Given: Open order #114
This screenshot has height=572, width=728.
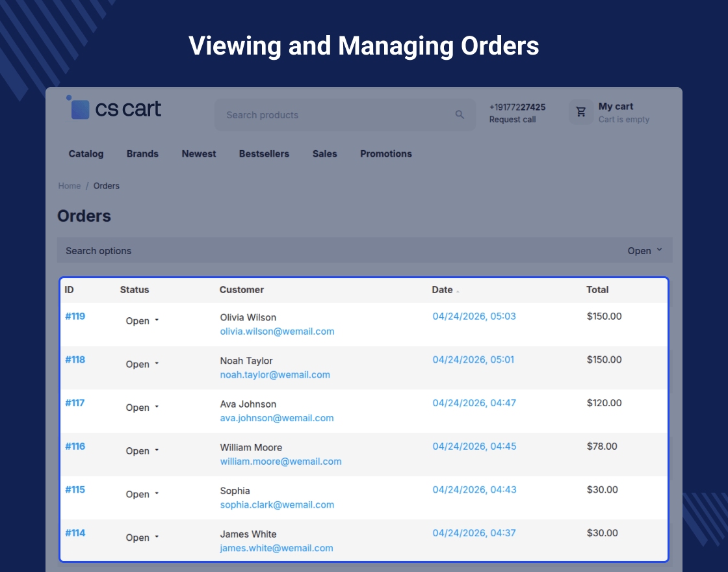Looking at the screenshot, I should point(75,533).
